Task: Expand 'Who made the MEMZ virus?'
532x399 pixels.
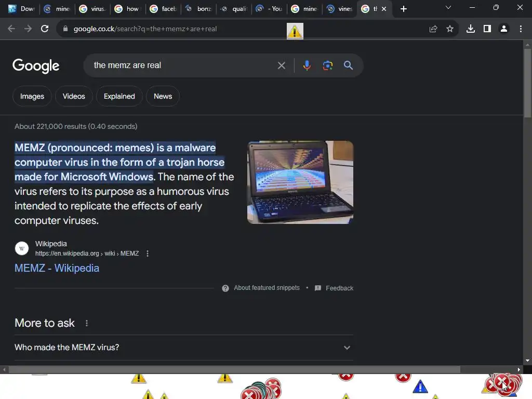Action: (183, 348)
